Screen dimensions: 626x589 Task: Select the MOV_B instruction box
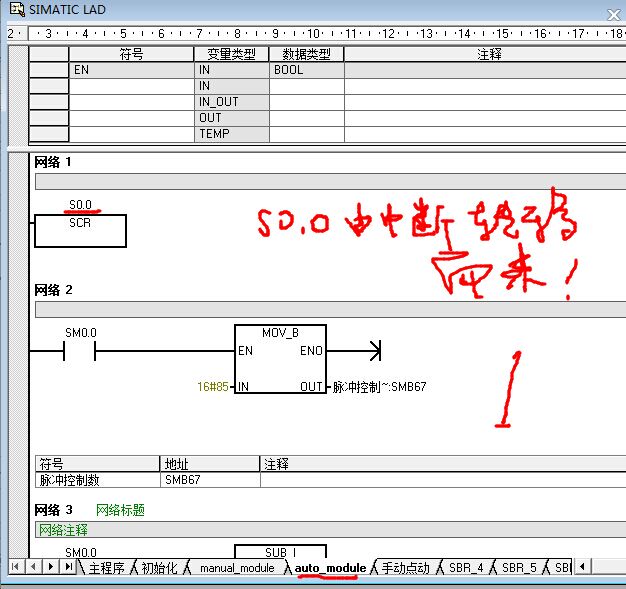coord(280,359)
